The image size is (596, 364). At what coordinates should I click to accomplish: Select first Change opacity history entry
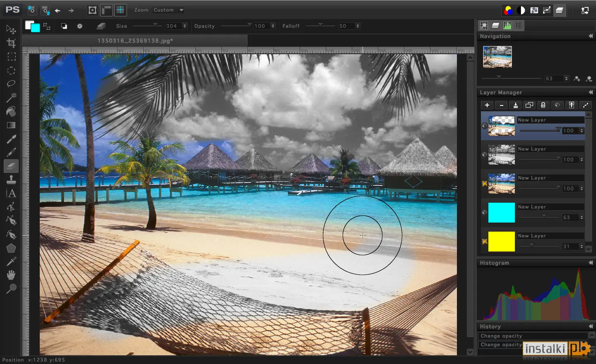click(533, 336)
